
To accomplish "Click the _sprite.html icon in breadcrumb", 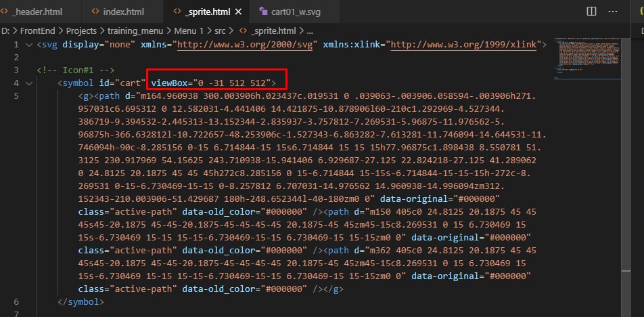I will [x=243, y=31].
